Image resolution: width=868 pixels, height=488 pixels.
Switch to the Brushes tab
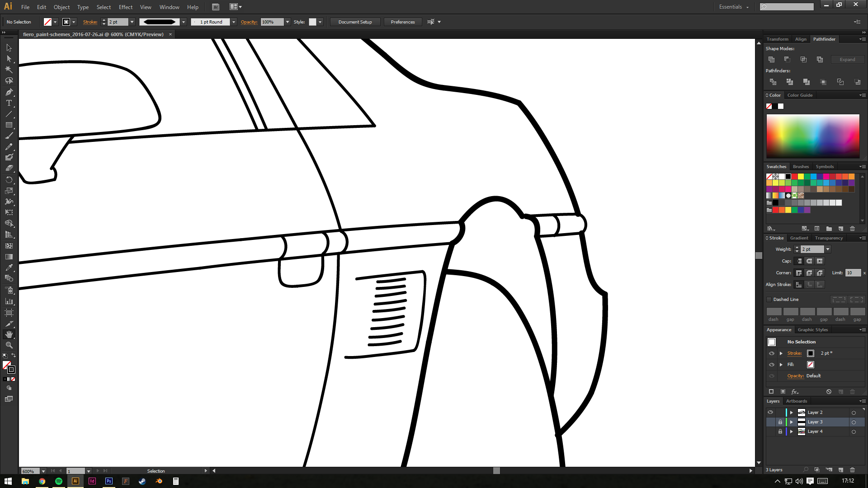pyautogui.click(x=801, y=167)
